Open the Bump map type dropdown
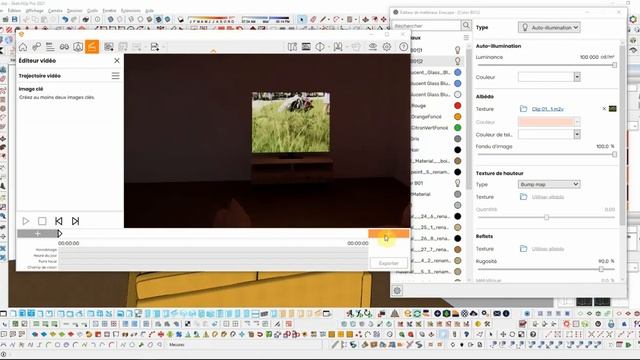640x360 pixels. pyautogui.click(x=549, y=184)
